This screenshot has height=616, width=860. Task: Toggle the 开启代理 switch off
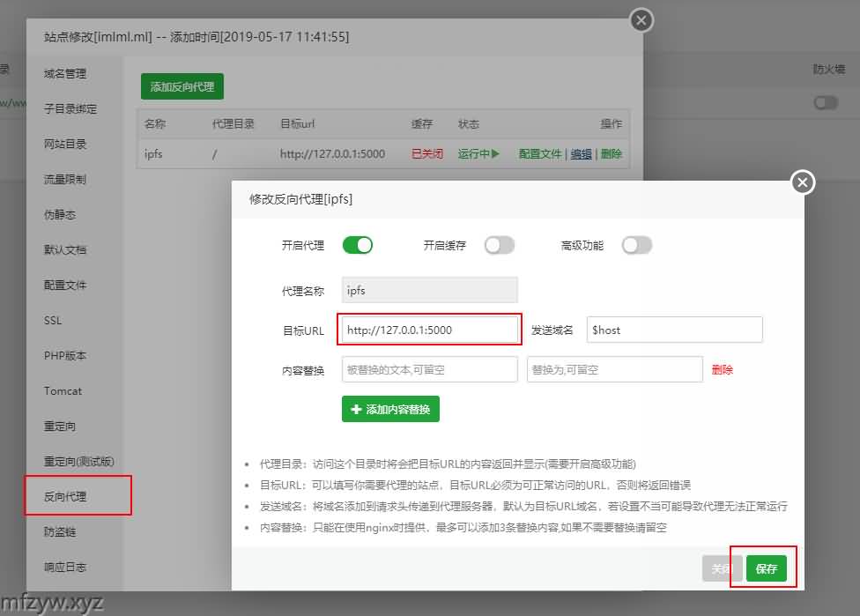[357, 245]
